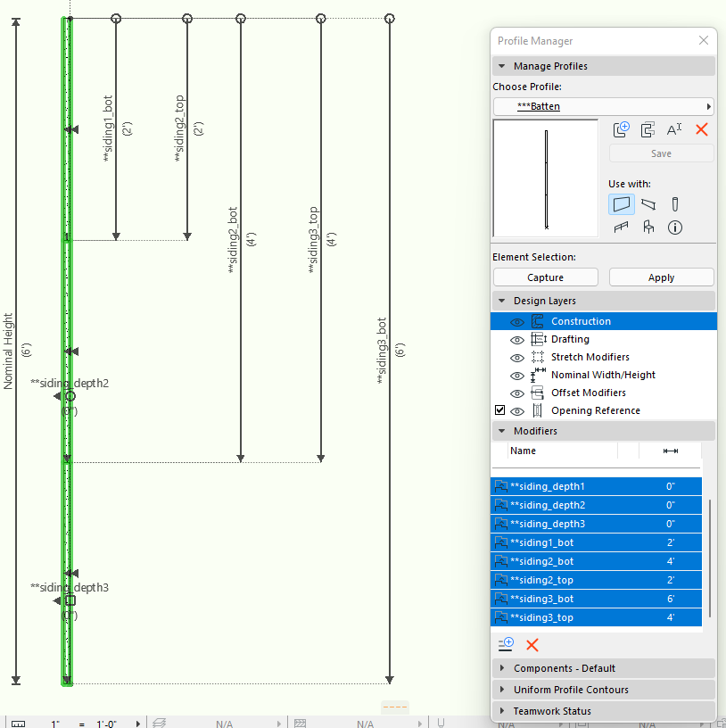Toggle the Use with Column option
This screenshot has height=728, width=726.
(675, 204)
